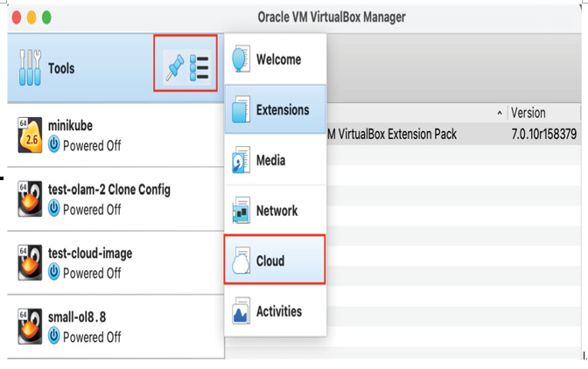The width and height of the screenshot is (588, 369).
Task: Click the minikube 2.6 OS icon
Action: 30,136
